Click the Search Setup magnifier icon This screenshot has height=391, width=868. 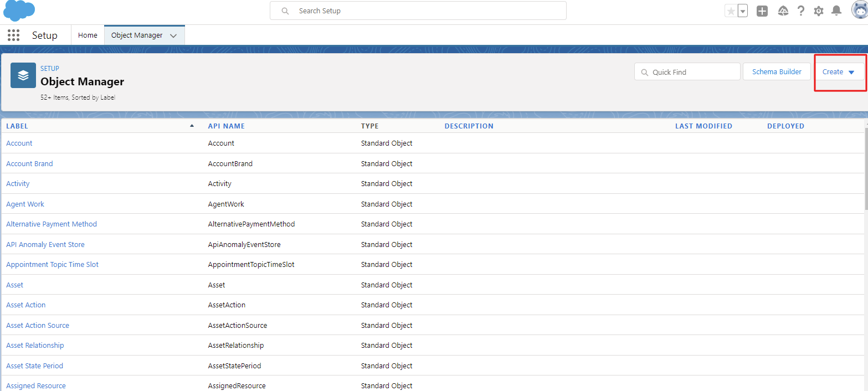point(285,11)
